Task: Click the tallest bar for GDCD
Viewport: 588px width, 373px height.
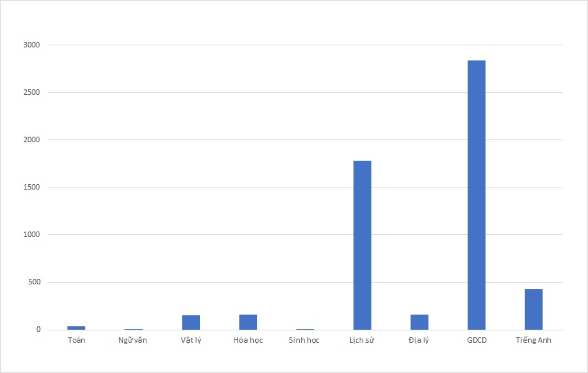Action: pos(476,195)
